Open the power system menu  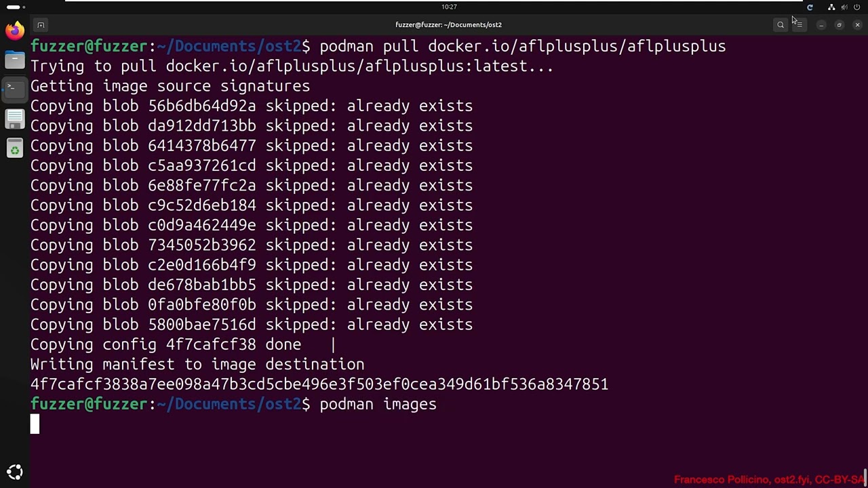coord(856,7)
